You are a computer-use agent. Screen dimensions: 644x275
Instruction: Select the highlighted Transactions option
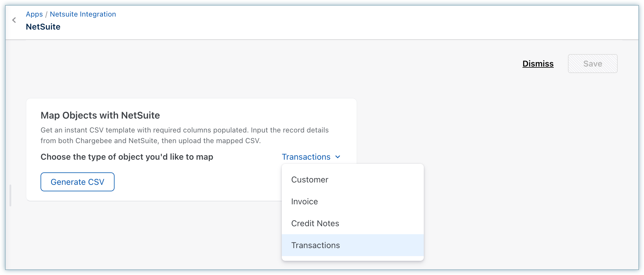pyautogui.click(x=315, y=245)
